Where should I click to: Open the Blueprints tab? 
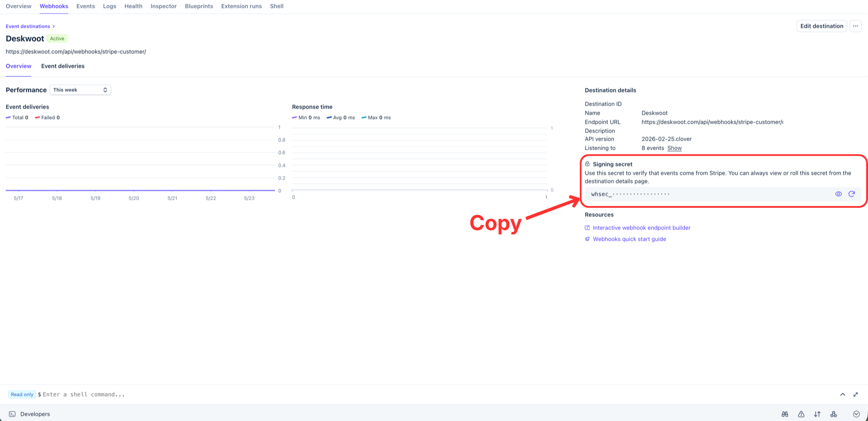199,6
